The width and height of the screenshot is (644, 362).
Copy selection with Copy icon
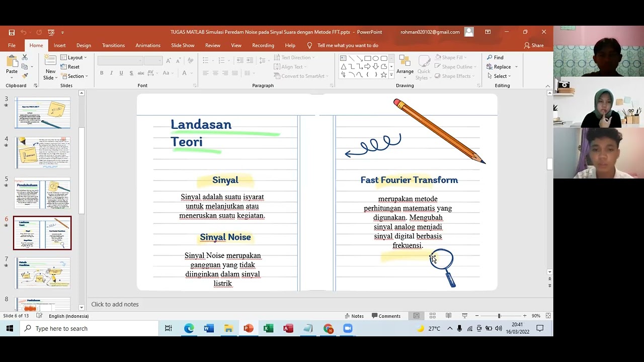[25, 67]
